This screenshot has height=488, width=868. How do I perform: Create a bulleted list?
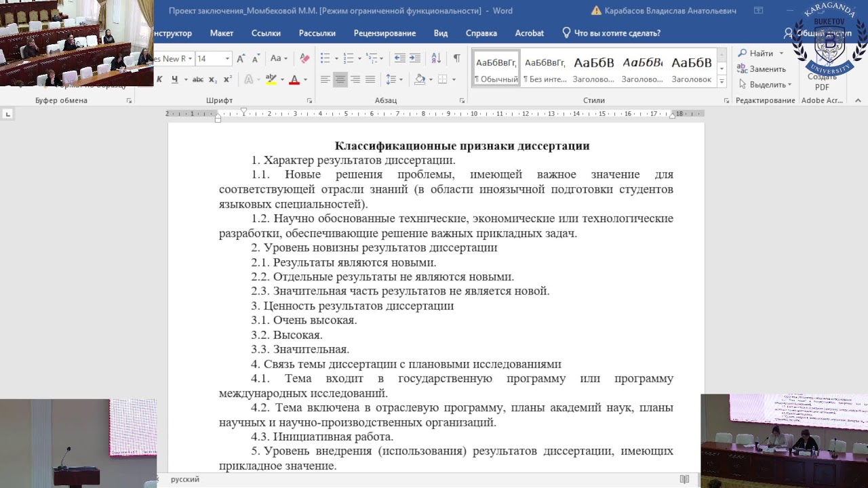pyautogui.click(x=325, y=58)
